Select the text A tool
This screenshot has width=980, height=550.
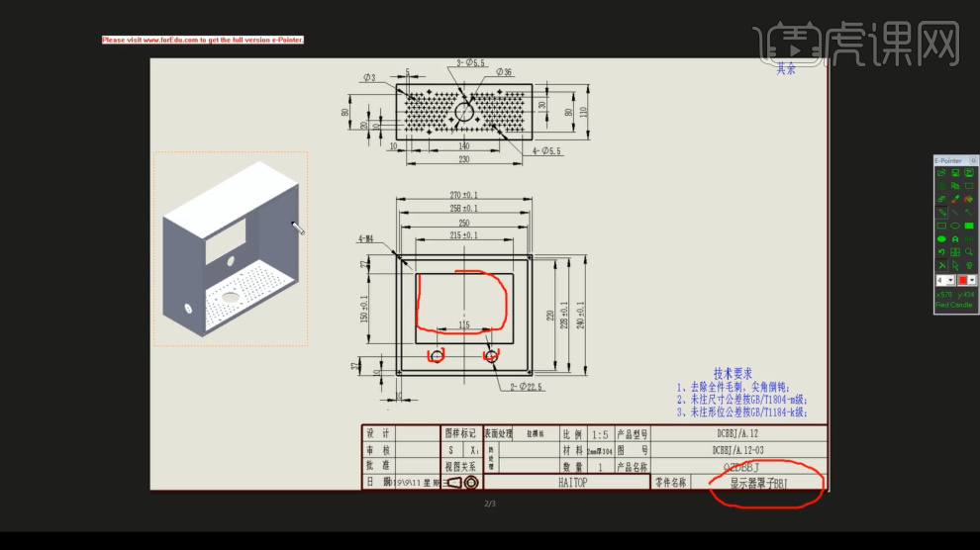click(955, 239)
